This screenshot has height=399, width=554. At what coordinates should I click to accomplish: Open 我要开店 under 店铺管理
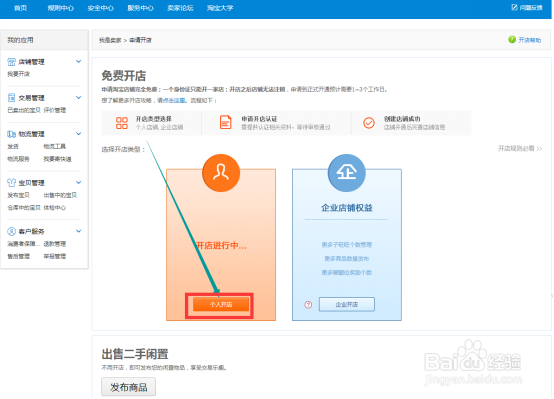pos(19,74)
